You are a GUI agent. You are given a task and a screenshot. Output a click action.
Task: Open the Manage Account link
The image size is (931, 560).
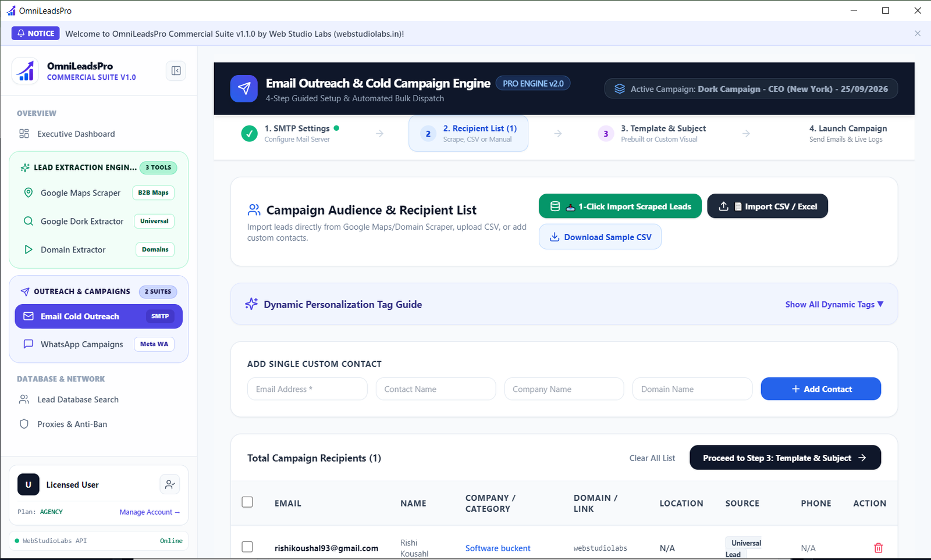(150, 512)
